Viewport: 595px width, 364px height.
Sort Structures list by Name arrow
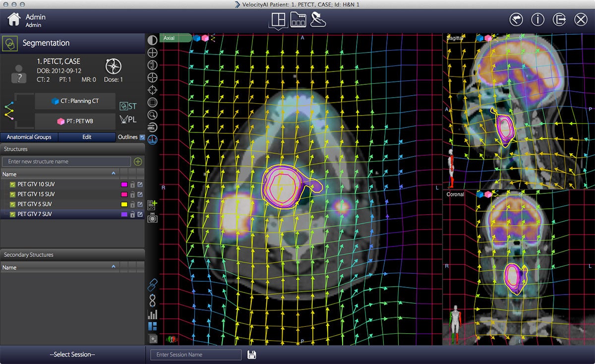pyautogui.click(x=114, y=174)
